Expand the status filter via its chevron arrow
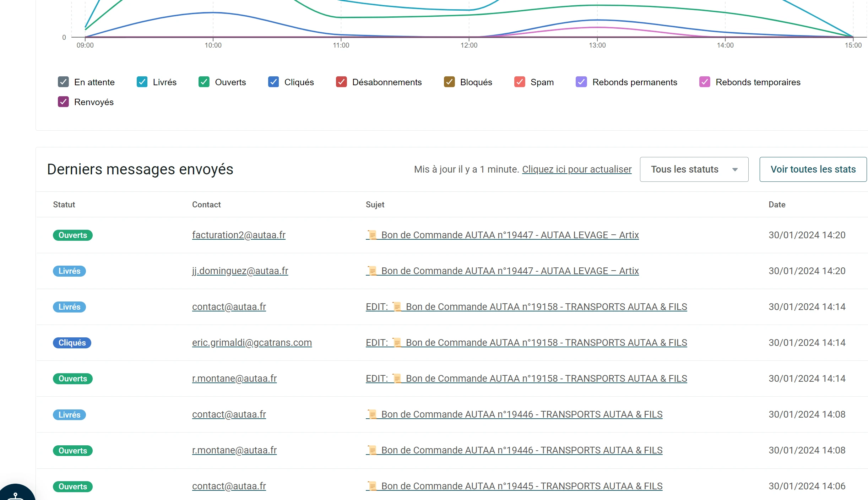Screen dimensions: 868x500 [x=735, y=169]
